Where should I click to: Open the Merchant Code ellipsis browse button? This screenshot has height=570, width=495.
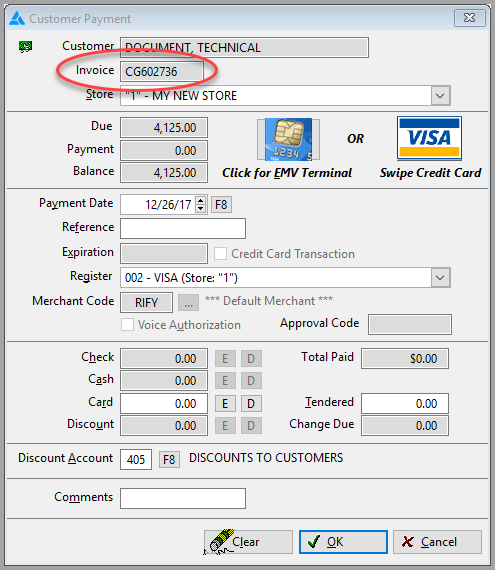(x=188, y=303)
